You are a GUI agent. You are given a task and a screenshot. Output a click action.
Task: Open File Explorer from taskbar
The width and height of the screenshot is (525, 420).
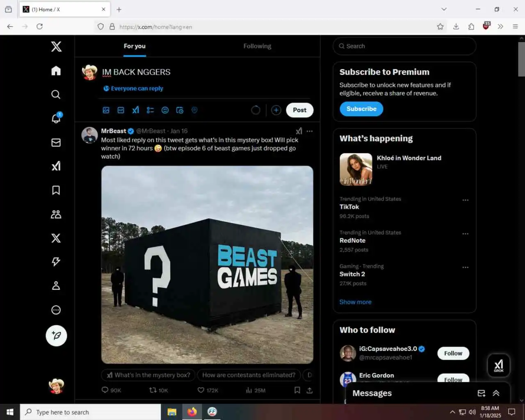(172, 412)
